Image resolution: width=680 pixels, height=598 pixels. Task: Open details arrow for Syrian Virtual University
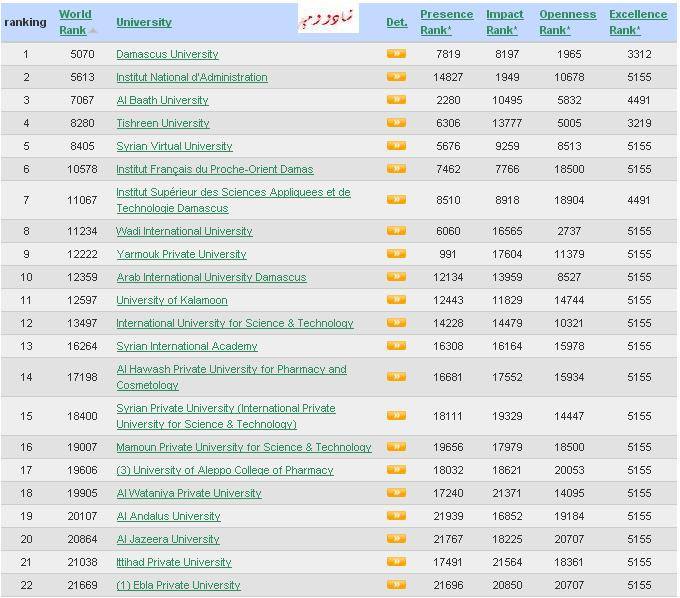coord(396,146)
